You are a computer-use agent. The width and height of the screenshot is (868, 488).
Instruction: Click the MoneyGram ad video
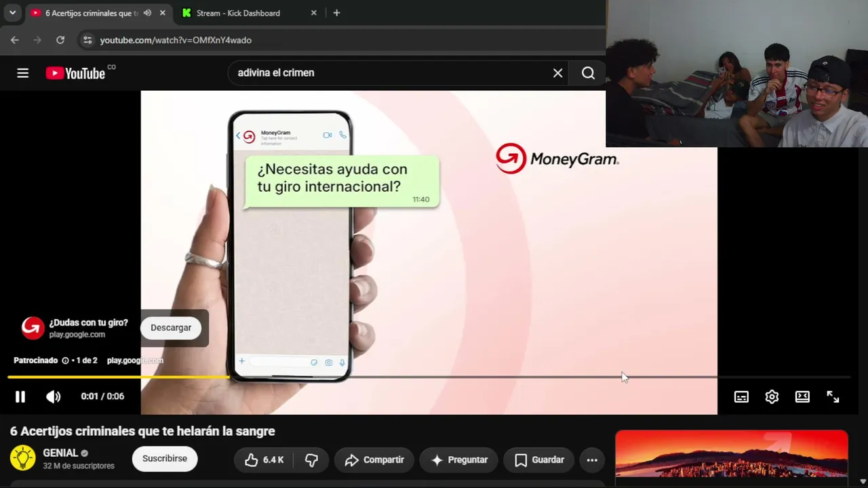[x=429, y=252]
